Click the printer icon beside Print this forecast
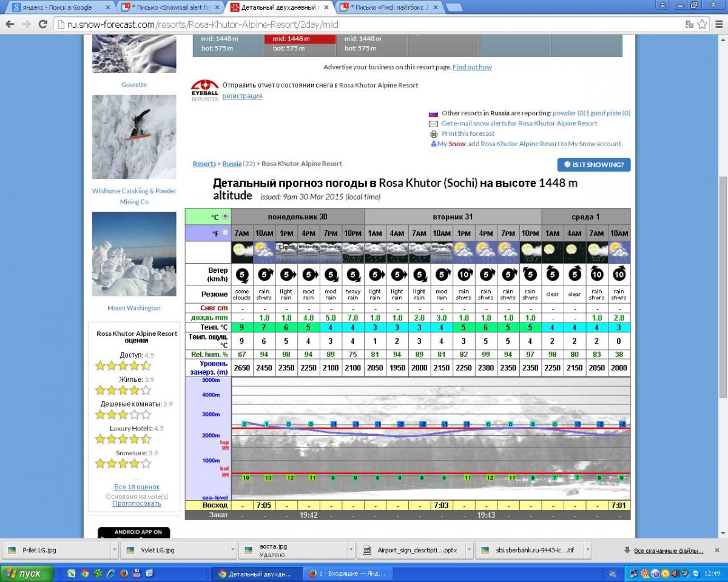Image resolution: width=728 pixels, height=582 pixels. point(434,134)
